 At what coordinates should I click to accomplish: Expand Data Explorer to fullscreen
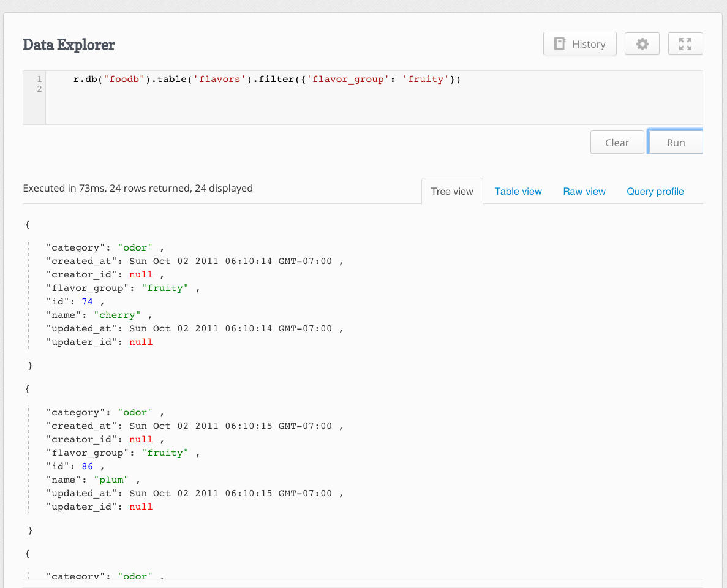click(685, 43)
